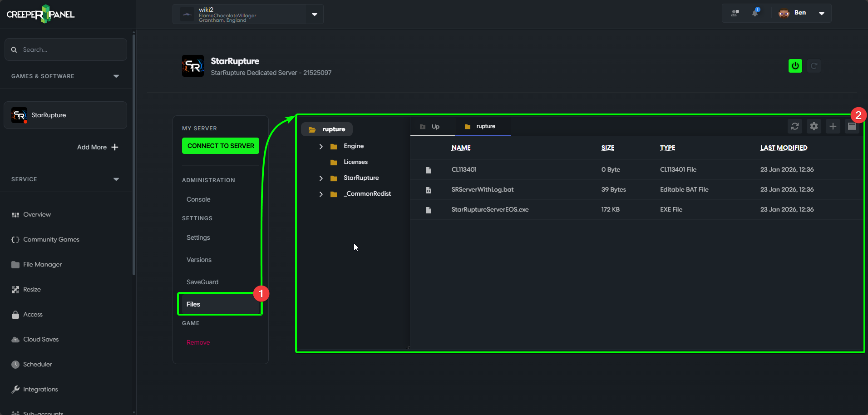This screenshot has width=868, height=415.
Task: Select Console in administration menu
Action: pos(198,199)
